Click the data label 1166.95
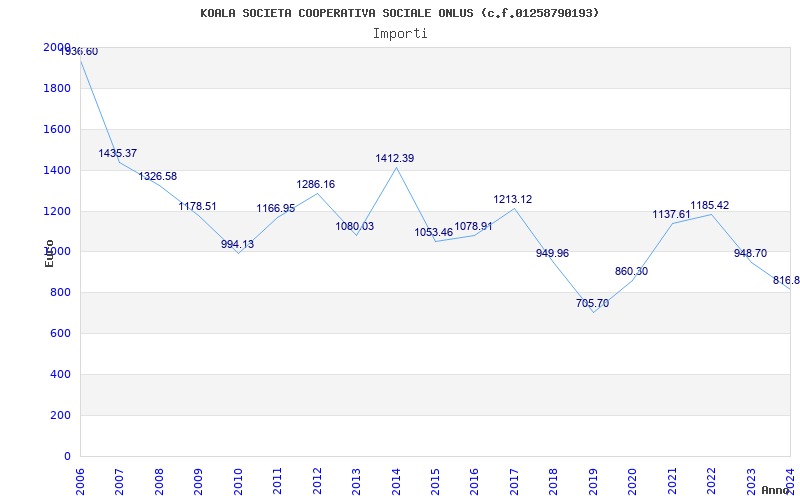 (x=276, y=209)
